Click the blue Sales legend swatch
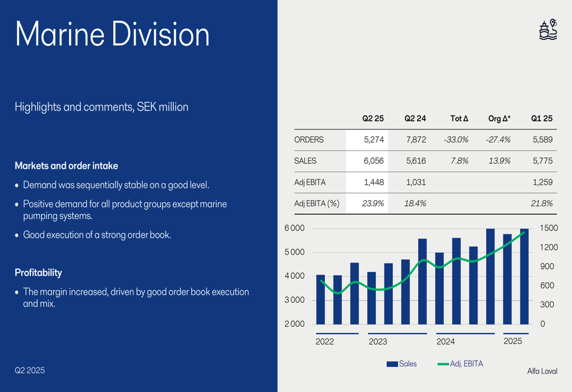 (x=392, y=364)
